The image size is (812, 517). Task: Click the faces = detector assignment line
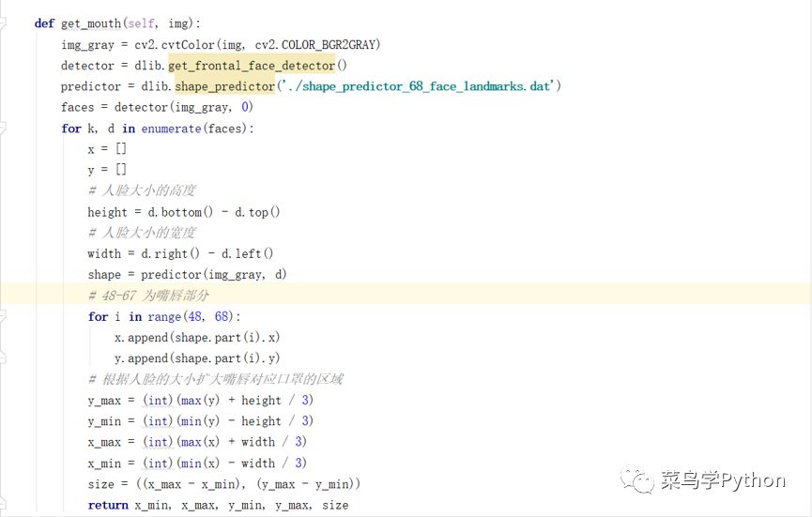click(157, 107)
